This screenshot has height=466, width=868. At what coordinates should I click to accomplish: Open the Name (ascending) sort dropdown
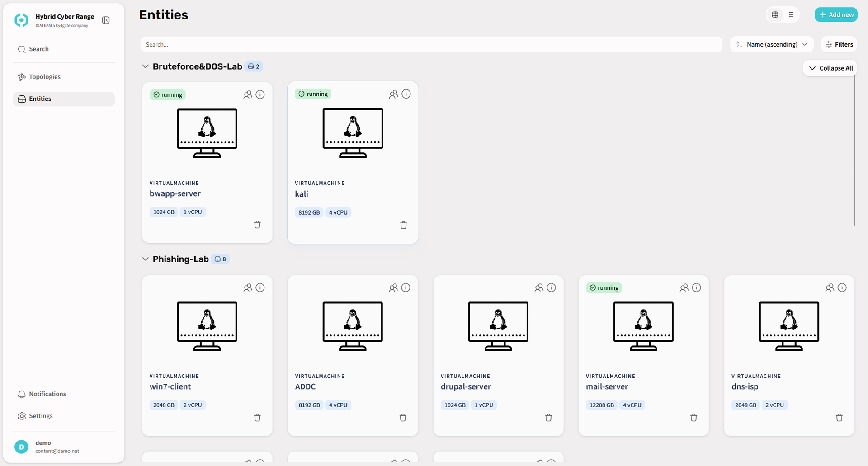(x=772, y=44)
